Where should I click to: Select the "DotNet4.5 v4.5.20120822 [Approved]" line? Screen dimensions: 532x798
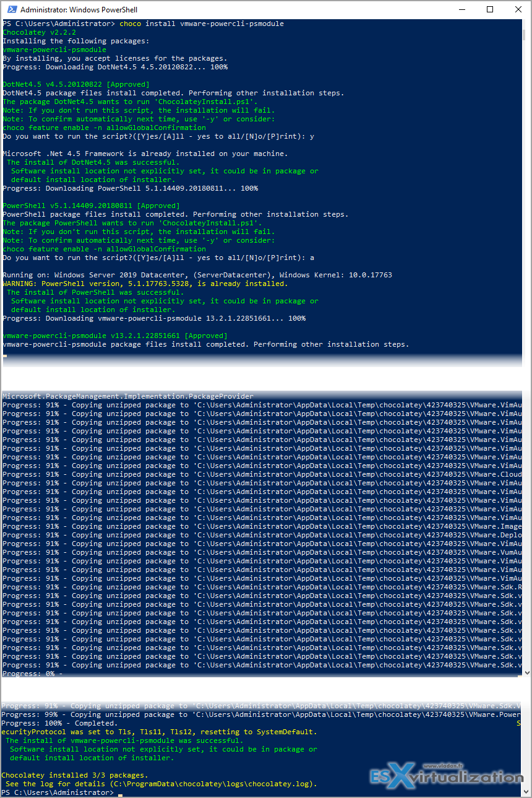76,84
